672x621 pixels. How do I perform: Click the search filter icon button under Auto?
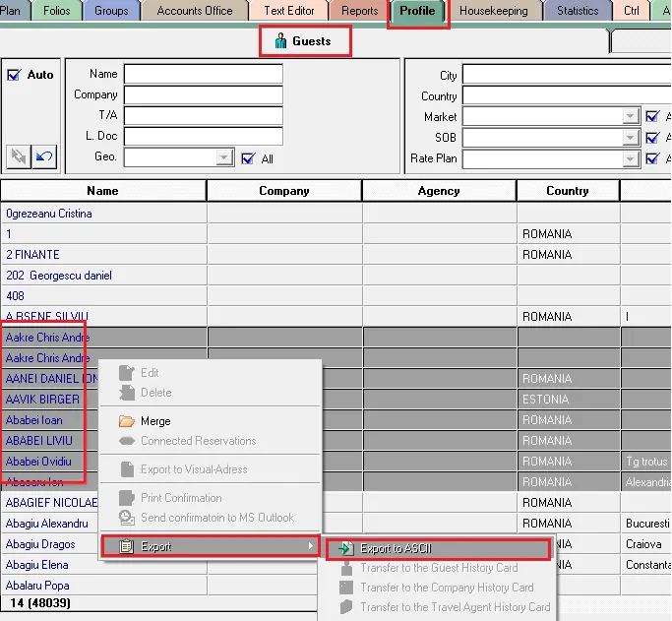[19, 156]
